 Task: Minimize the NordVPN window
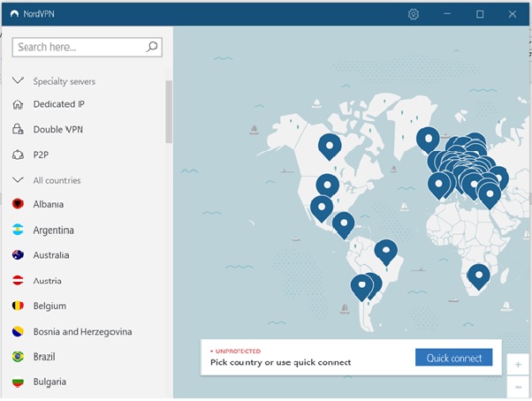click(x=447, y=14)
